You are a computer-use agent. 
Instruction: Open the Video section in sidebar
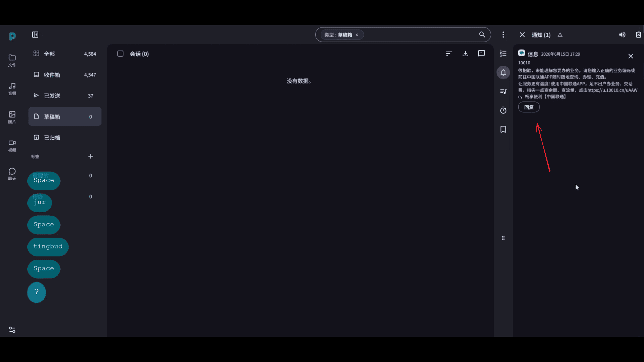[x=12, y=146]
